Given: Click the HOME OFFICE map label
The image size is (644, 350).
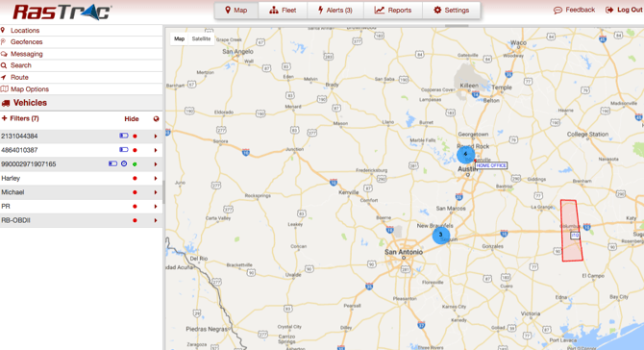Looking at the screenshot, I should pos(491,165).
